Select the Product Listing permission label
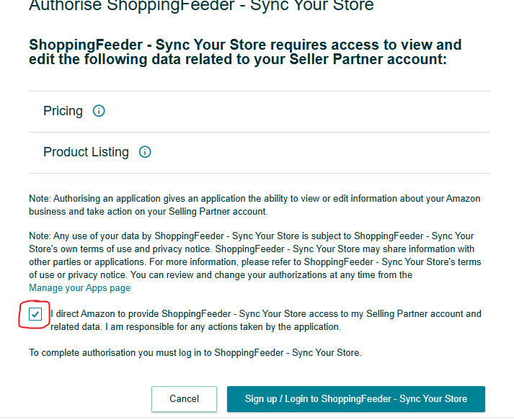 pos(87,152)
